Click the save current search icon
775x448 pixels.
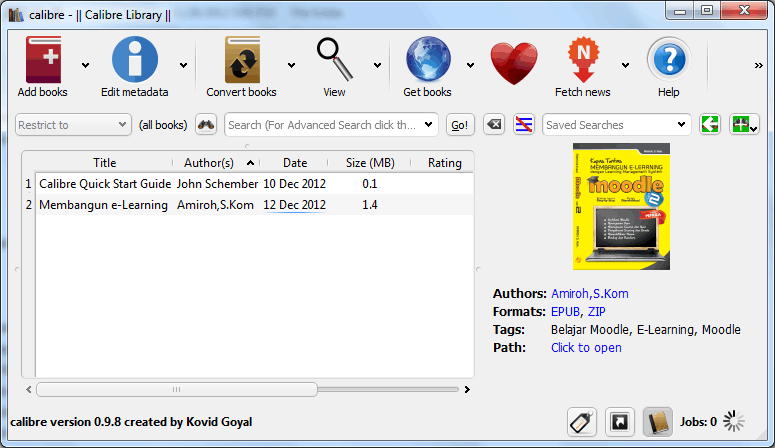pyautogui.click(x=743, y=125)
